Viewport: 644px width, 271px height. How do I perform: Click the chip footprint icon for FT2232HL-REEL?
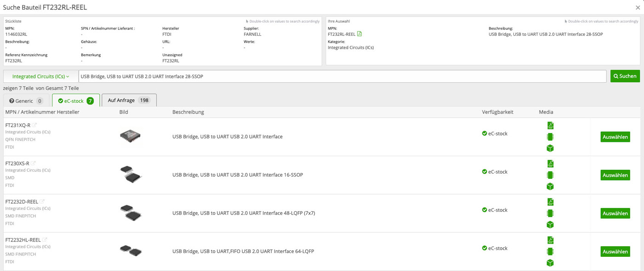tap(550, 251)
